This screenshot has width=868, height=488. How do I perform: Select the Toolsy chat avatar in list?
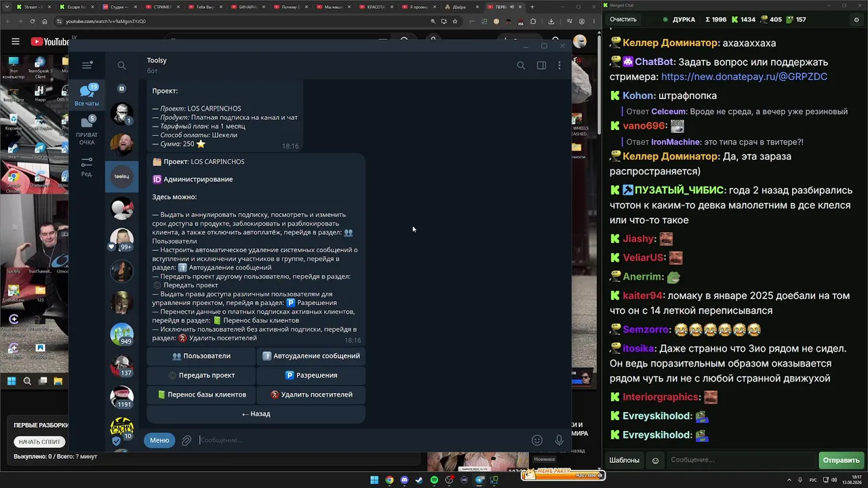(x=122, y=176)
